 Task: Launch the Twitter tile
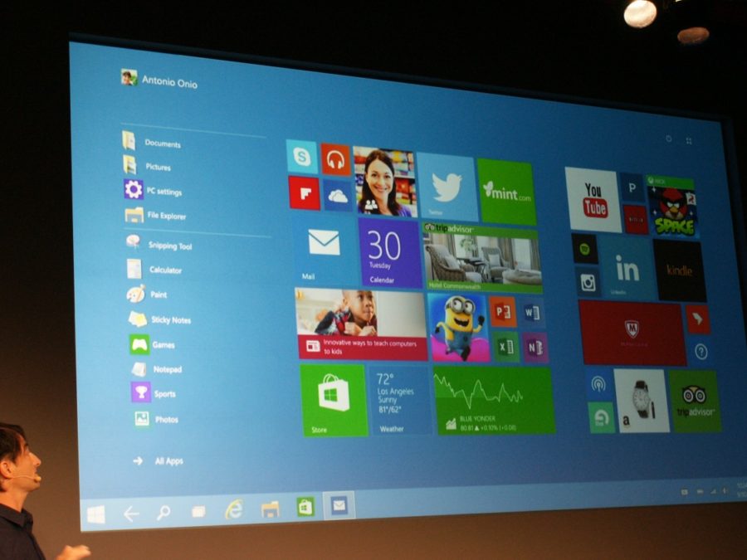pos(447,187)
